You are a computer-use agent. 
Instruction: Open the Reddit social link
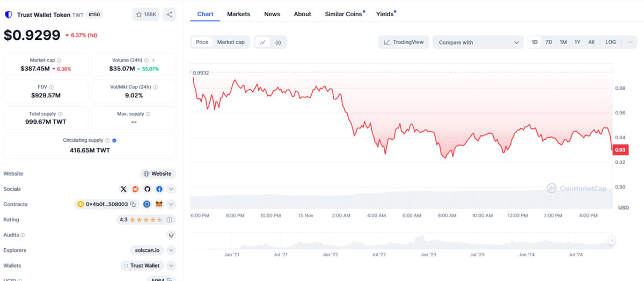click(x=136, y=189)
